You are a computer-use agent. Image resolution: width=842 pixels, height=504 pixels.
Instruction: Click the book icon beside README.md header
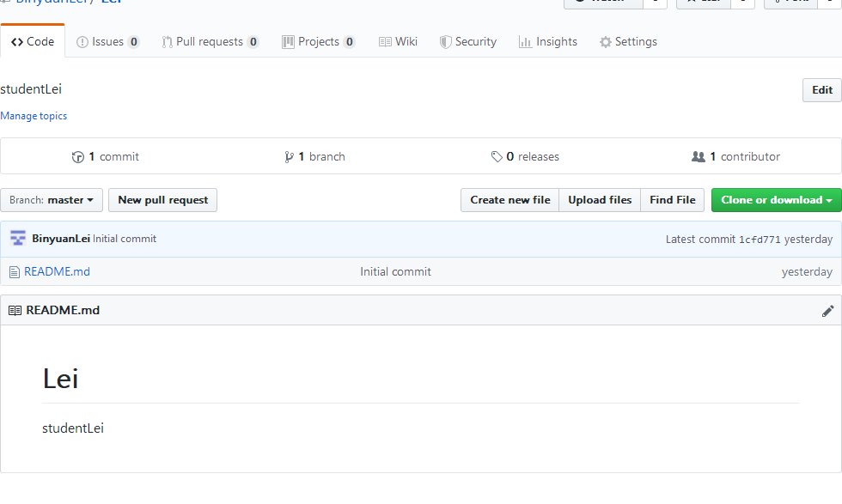[x=15, y=310]
